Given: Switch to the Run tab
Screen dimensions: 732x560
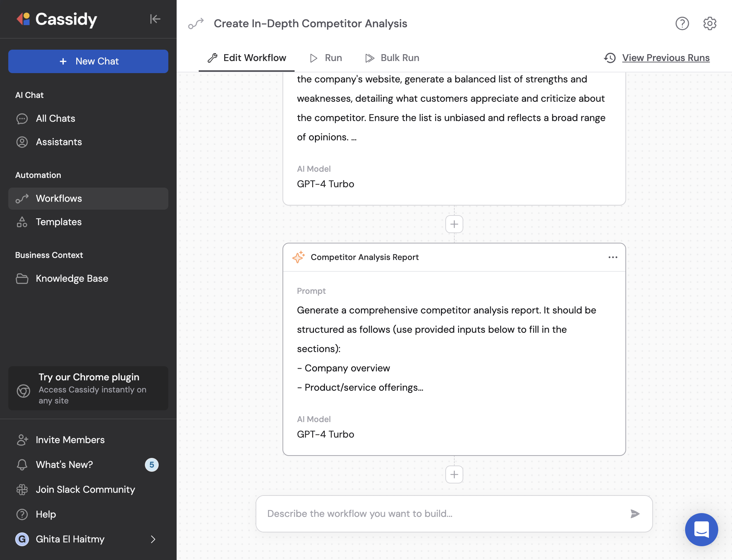Looking at the screenshot, I should pos(326,58).
